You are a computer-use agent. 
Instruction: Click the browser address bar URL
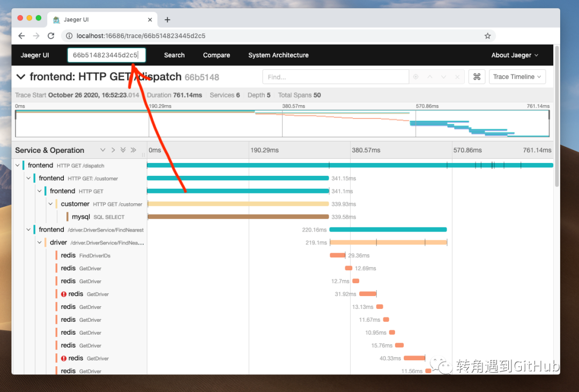(x=140, y=36)
